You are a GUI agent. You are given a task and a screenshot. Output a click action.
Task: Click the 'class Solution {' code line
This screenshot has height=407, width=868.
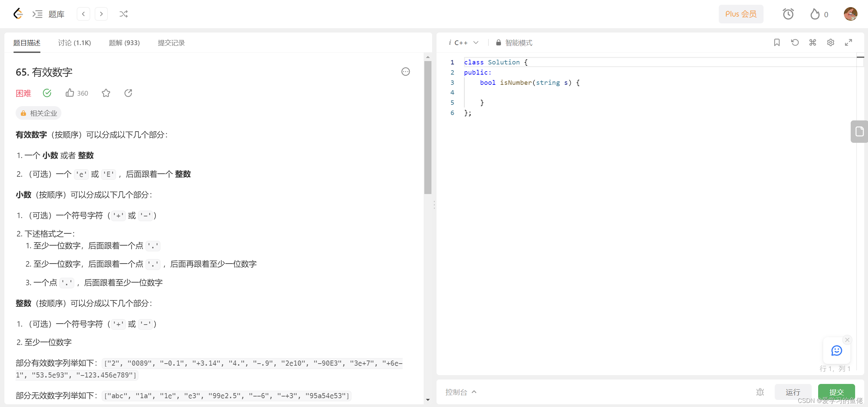(x=496, y=62)
